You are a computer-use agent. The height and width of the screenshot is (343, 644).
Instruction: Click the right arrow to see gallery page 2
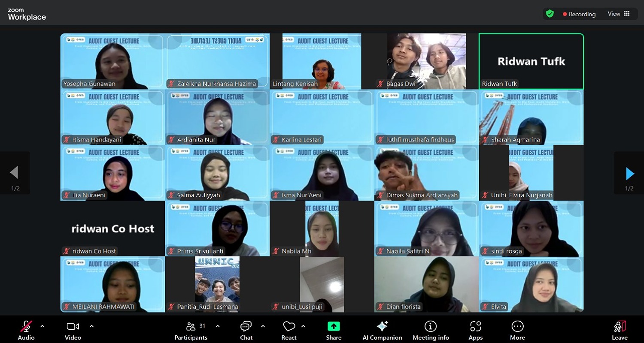tap(629, 174)
